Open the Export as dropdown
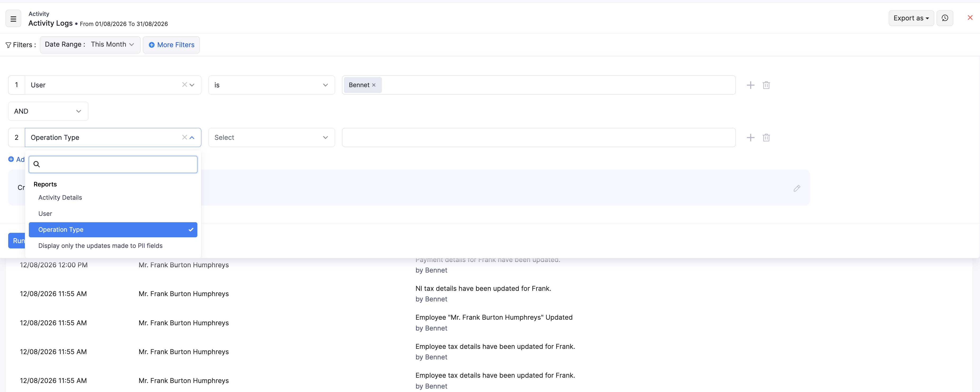 click(x=911, y=18)
